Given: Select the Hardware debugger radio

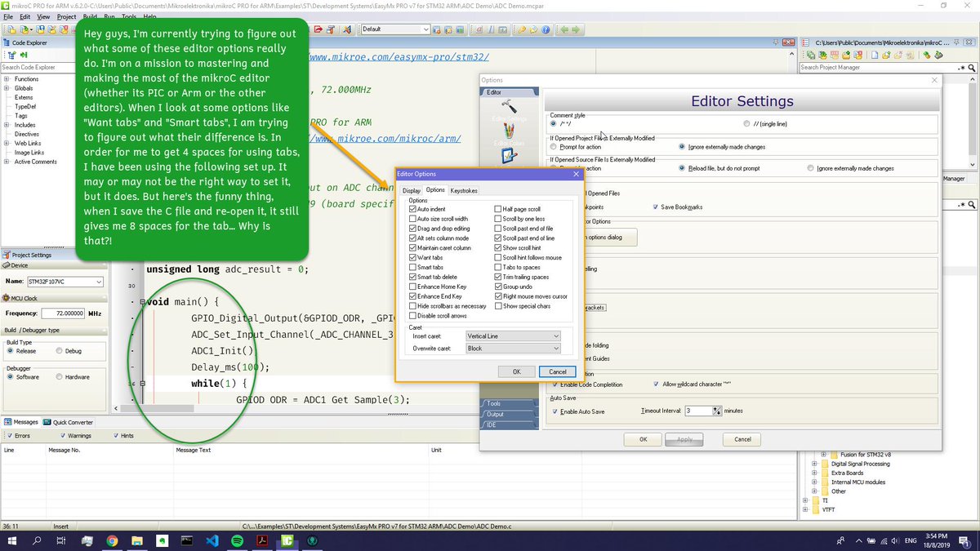Looking at the screenshot, I should pos(59,377).
